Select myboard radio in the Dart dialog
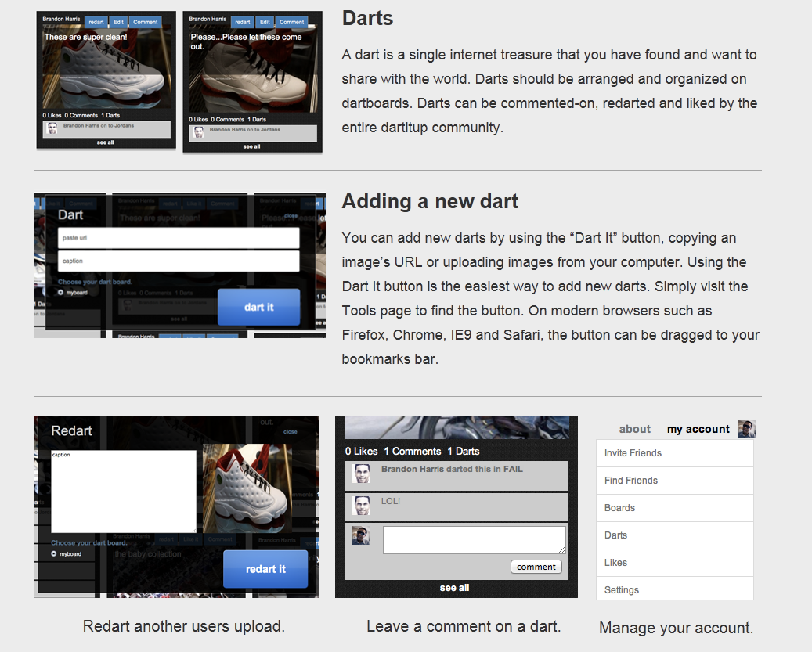Viewport: 812px width, 652px height. pos(61,293)
